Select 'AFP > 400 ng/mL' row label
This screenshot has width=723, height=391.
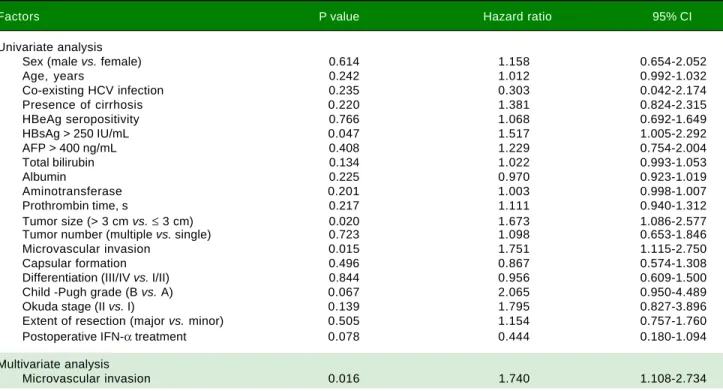(69, 148)
